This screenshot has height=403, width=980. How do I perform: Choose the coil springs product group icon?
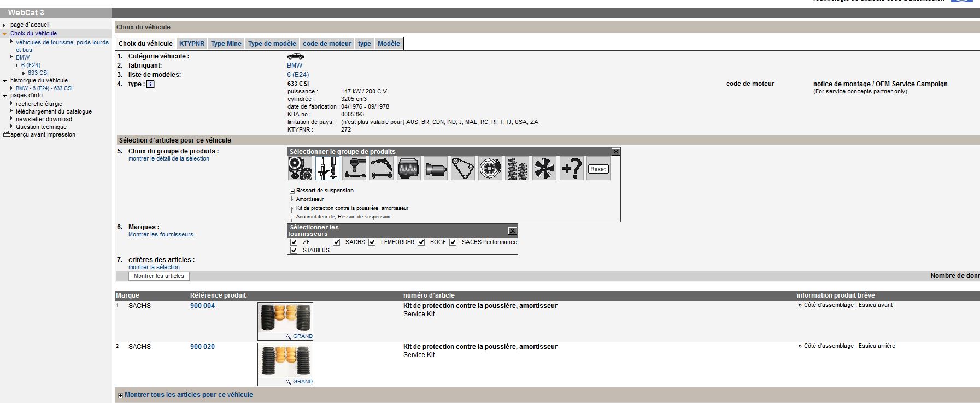point(517,168)
